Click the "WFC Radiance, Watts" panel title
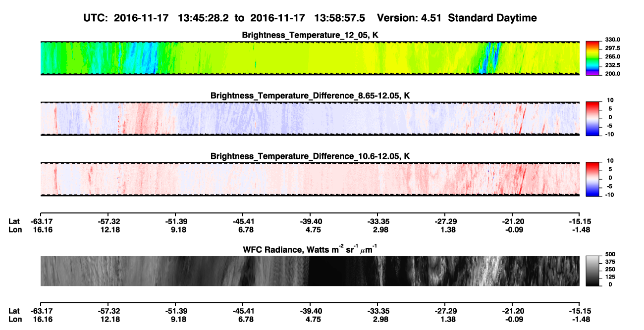Screen dimensions: 644x330 [x=310, y=249]
